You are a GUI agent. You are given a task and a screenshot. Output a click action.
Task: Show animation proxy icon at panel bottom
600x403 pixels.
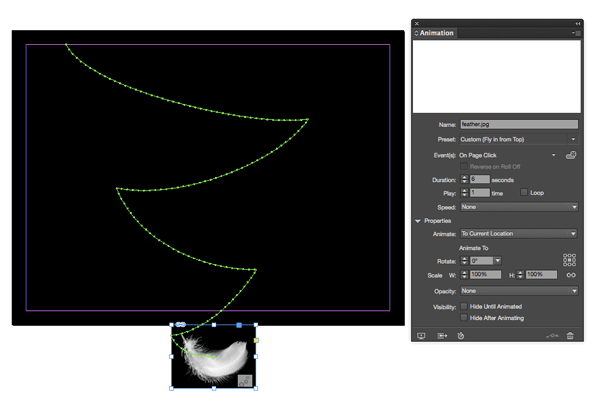click(x=442, y=336)
